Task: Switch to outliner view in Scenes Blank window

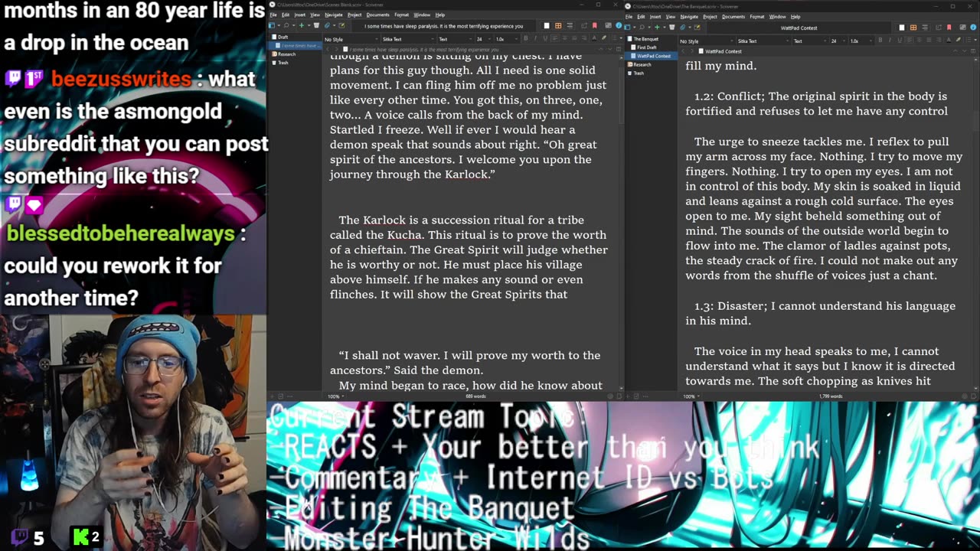Action: (570, 26)
